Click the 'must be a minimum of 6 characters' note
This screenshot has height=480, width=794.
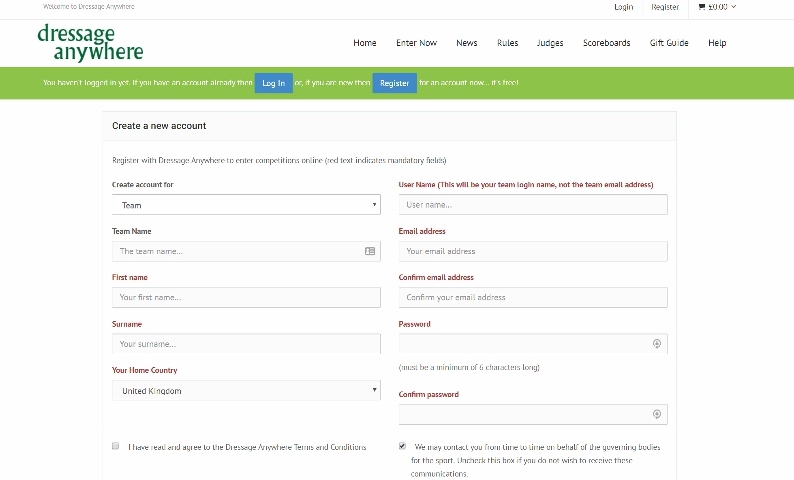coord(469,367)
